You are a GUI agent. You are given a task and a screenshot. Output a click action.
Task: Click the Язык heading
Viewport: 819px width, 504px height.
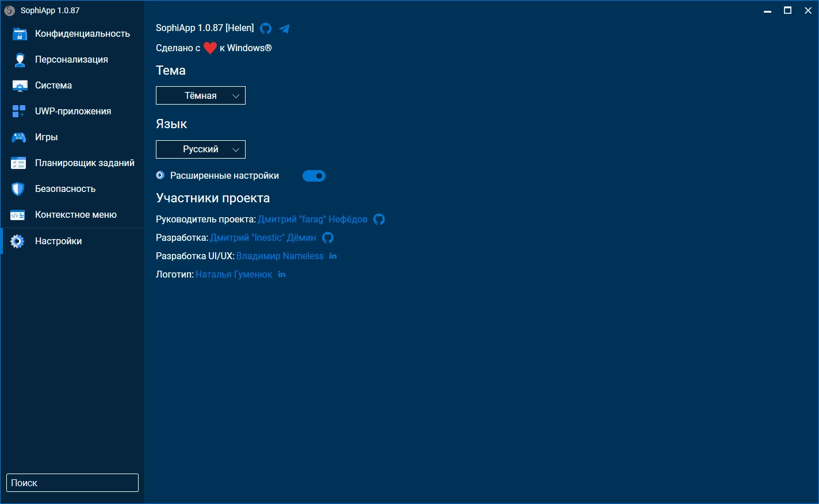[171, 124]
